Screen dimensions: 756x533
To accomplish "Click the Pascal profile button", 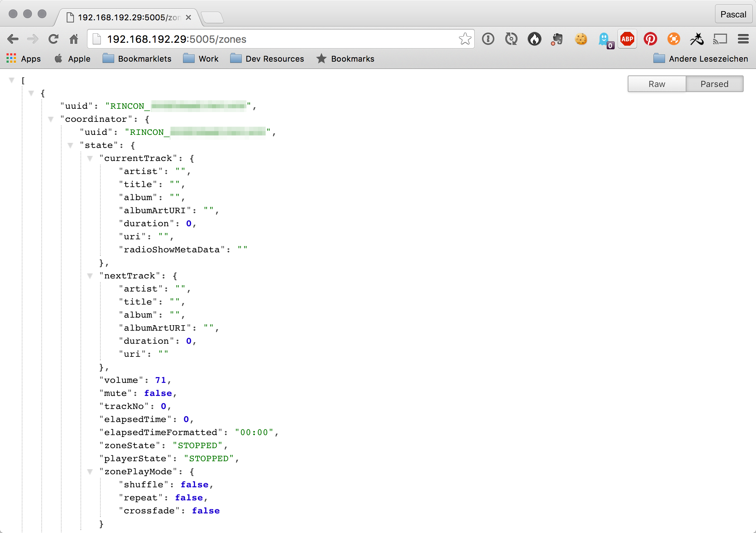I will point(733,15).
